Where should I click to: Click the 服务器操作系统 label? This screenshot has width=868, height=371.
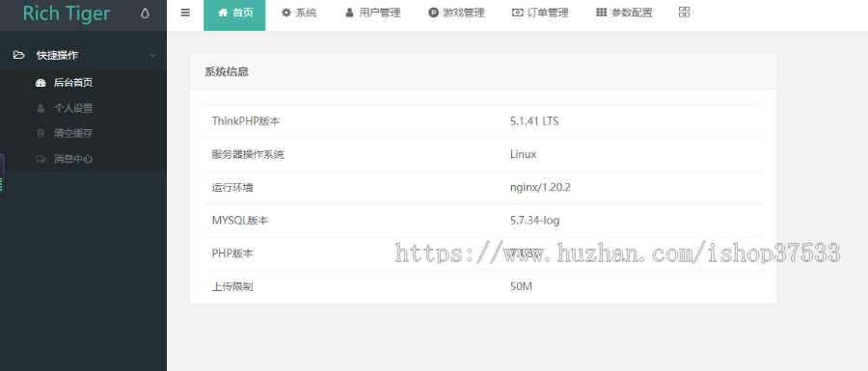pos(248,154)
